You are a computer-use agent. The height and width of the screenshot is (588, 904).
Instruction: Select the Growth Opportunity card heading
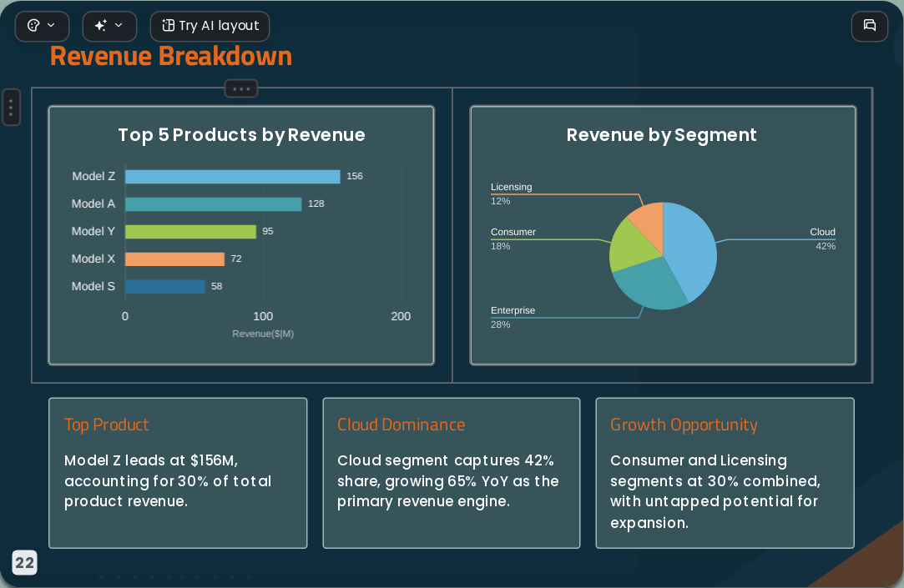point(684,425)
